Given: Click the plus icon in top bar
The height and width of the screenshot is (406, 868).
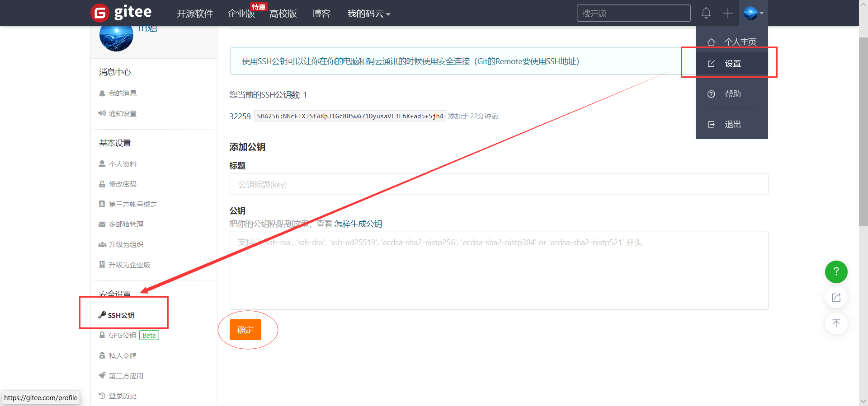Looking at the screenshot, I should click(727, 13).
